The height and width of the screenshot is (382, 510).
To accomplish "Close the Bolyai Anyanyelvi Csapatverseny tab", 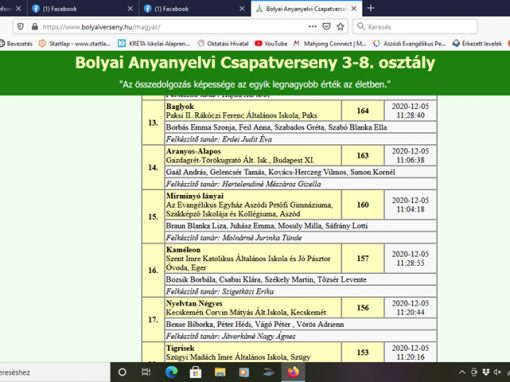I will click(354, 9).
